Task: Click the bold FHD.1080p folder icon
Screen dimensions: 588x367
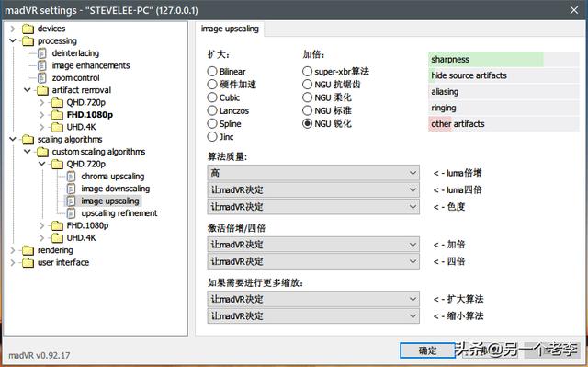Action: point(57,115)
